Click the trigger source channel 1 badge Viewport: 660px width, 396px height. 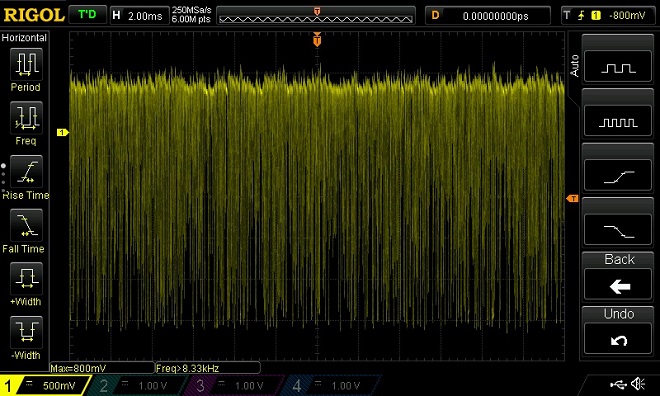click(596, 16)
